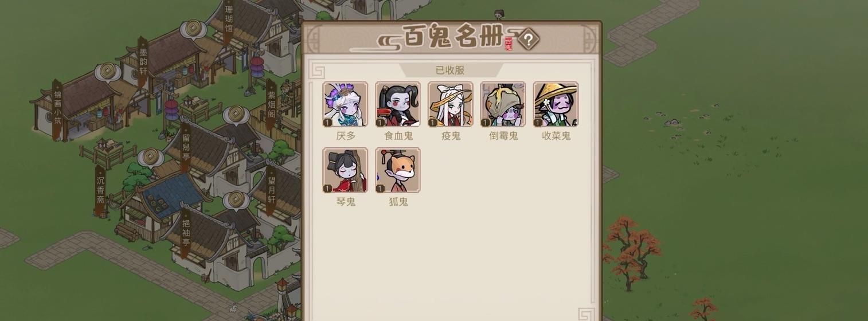868x321 pixels.
Task: Select the 疫鬼 ghost portrait
Action: click(451, 104)
